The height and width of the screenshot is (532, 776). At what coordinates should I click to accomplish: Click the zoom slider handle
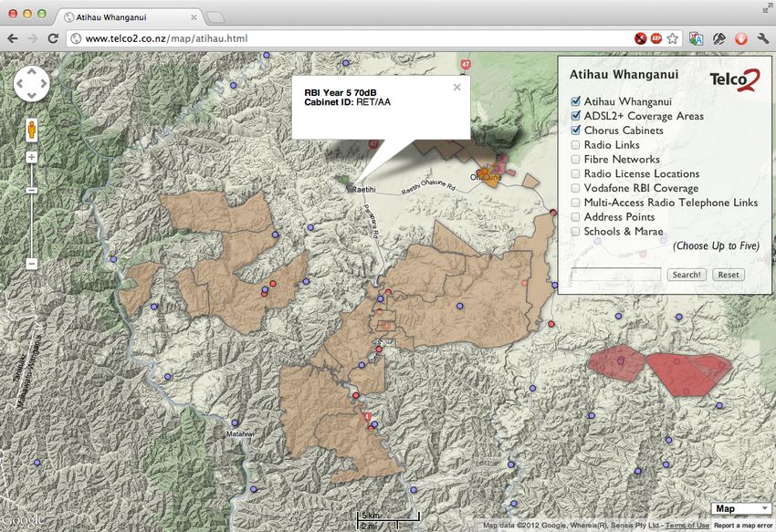32,191
